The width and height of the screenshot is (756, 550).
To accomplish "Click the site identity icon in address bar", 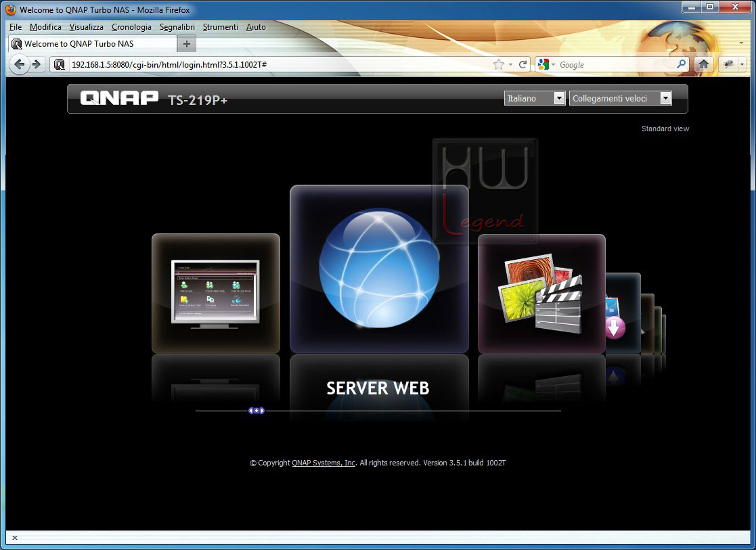I will pos(60,64).
